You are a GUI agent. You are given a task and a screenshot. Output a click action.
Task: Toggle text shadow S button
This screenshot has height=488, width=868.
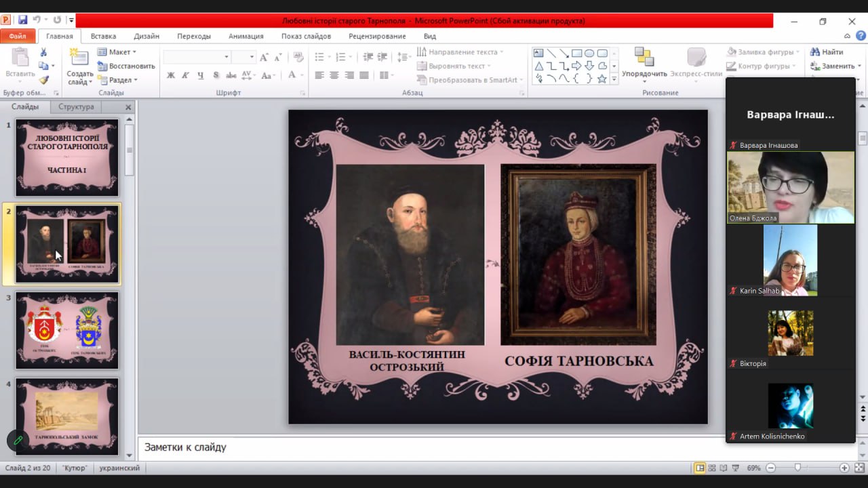(216, 75)
